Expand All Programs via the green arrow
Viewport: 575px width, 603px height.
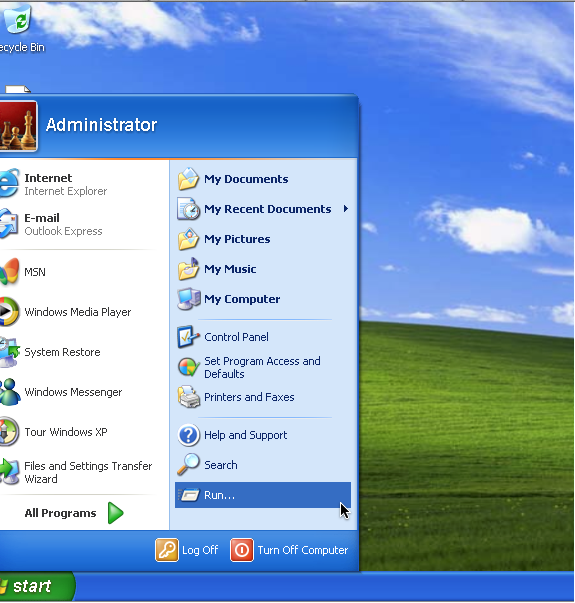(x=115, y=513)
